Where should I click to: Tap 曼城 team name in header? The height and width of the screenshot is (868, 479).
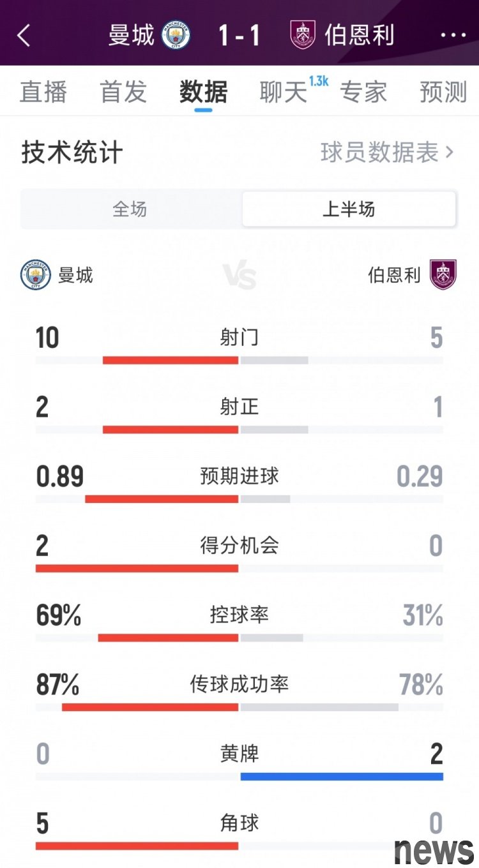click(x=132, y=36)
